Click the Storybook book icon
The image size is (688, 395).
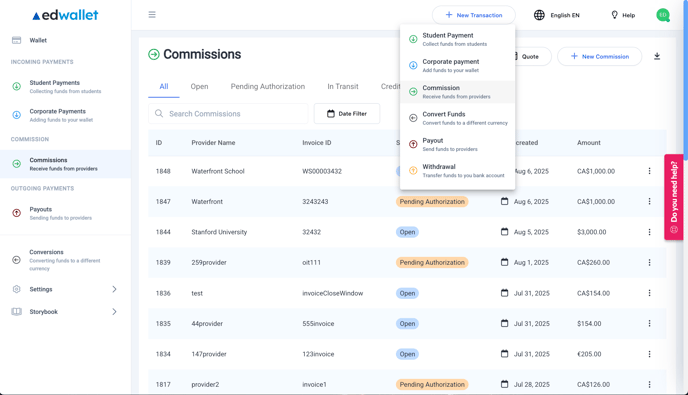click(16, 312)
